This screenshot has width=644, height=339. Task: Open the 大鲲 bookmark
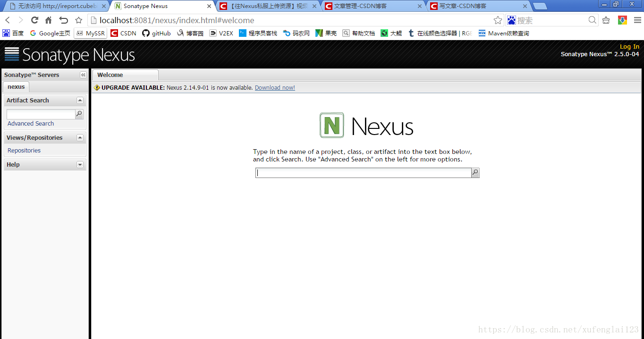coord(391,33)
